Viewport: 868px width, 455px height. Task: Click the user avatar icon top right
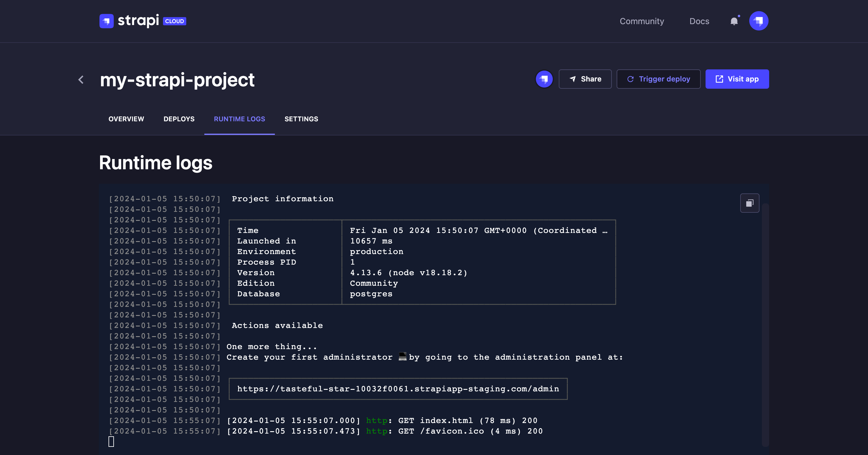[759, 21]
